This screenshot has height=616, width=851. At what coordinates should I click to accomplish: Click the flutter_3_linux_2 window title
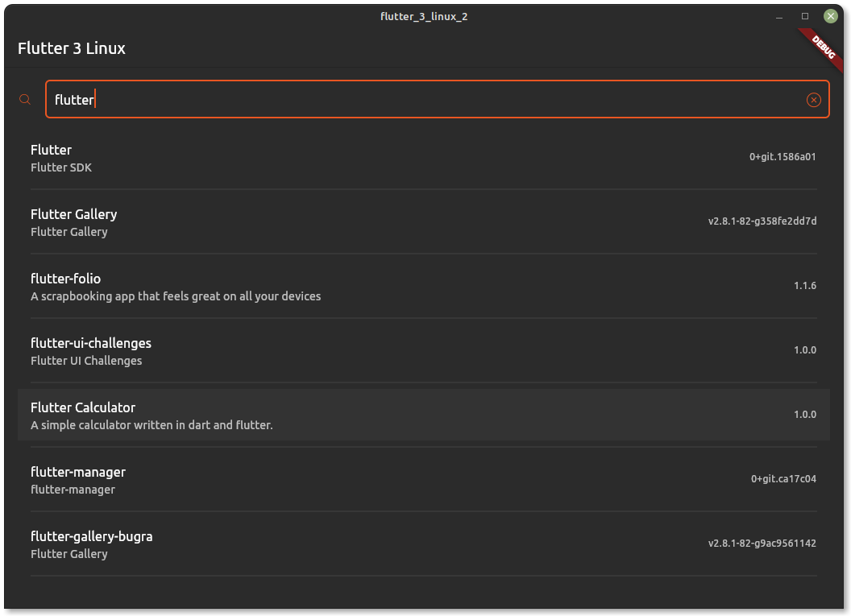[x=424, y=16]
